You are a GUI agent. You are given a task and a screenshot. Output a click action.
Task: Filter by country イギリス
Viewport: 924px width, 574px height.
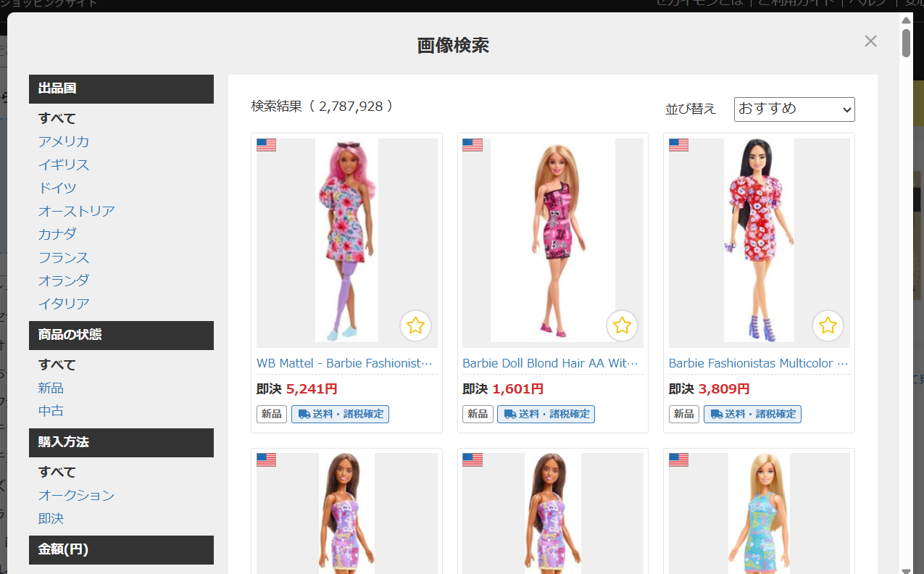pos(64,165)
